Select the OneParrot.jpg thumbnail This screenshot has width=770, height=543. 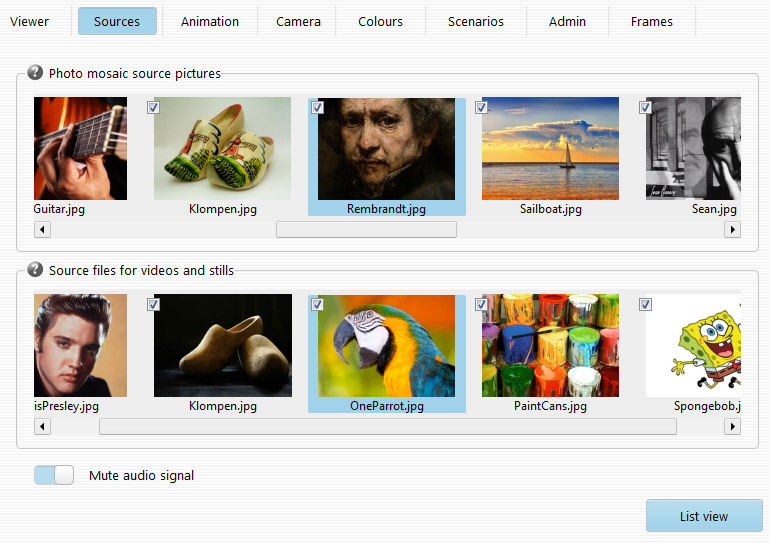(386, 346)
